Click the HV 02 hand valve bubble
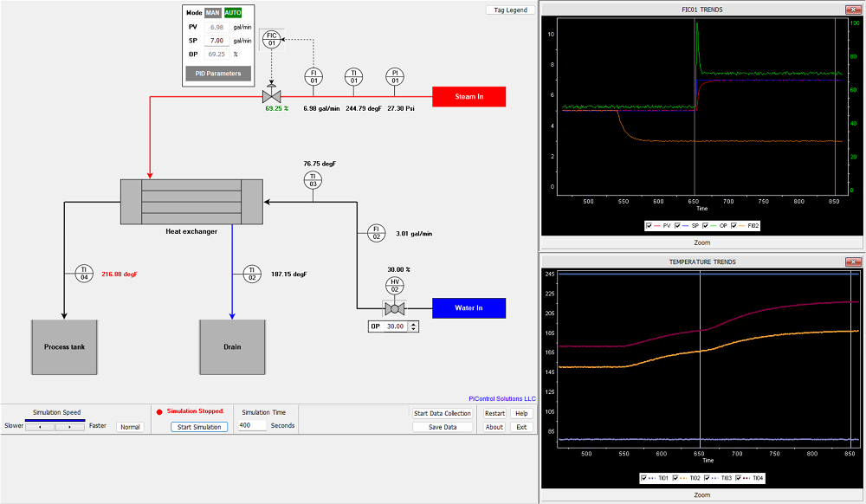The image size is (866, 504). [395, 286]
